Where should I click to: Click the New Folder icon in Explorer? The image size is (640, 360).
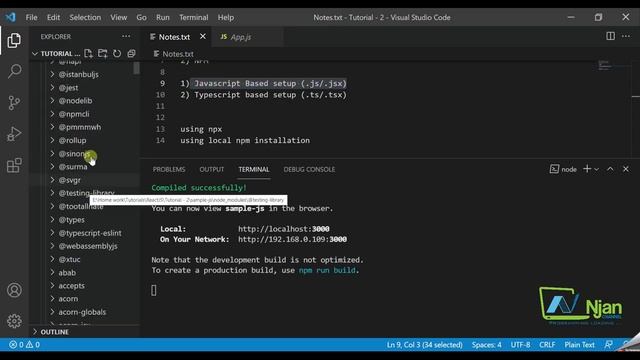(102, 53)
